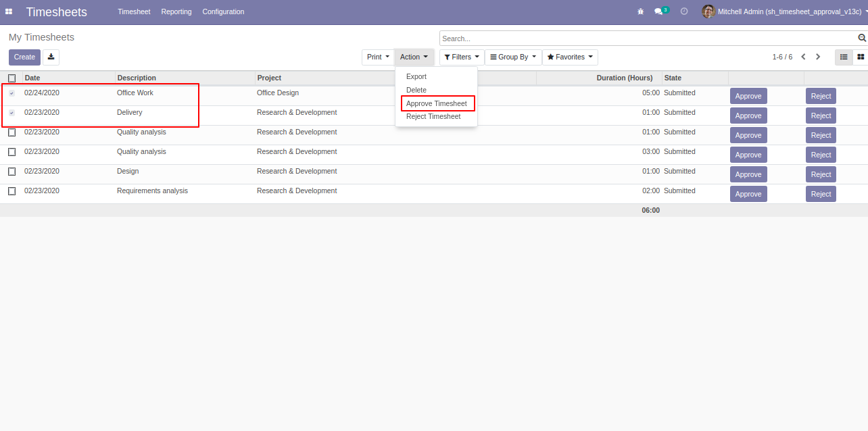Image resolution: width=868 pixels, height=431 pixels.
Task: Open the Print dropdown
Action: pyautogui.click(x=378, y=57)
